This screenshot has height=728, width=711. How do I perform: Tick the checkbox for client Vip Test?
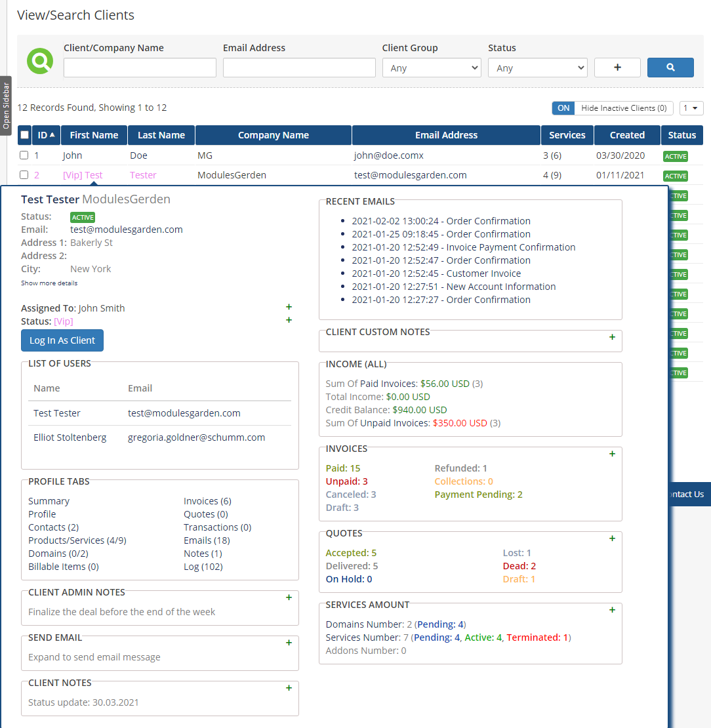point(24,174)
